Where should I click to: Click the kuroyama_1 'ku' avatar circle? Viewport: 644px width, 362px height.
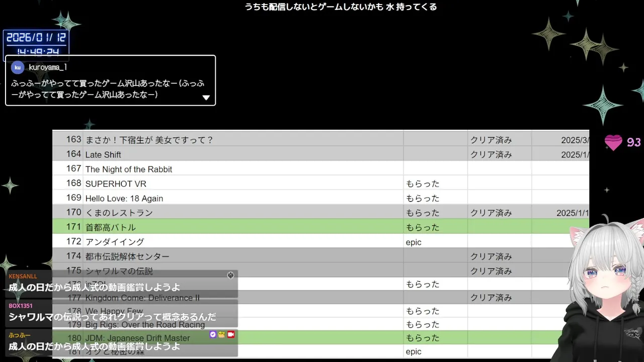pyautogui.click(x=18, y=67)
